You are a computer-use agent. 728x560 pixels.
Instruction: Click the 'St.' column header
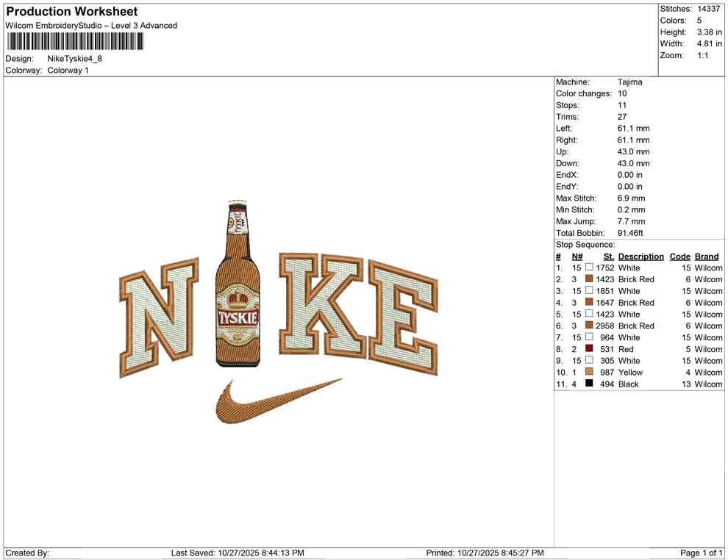(609, 256)
